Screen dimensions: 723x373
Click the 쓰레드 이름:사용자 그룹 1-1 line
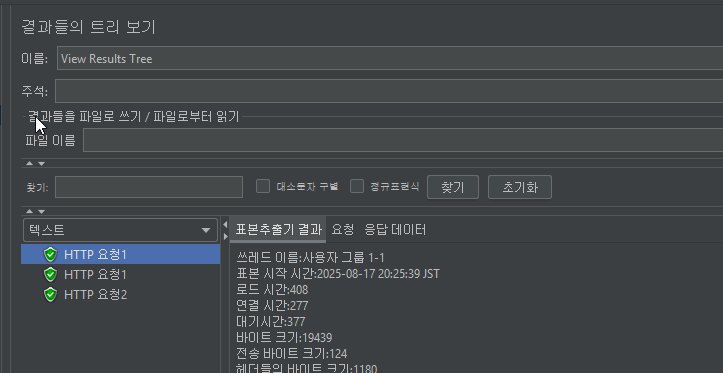(311, 257)
